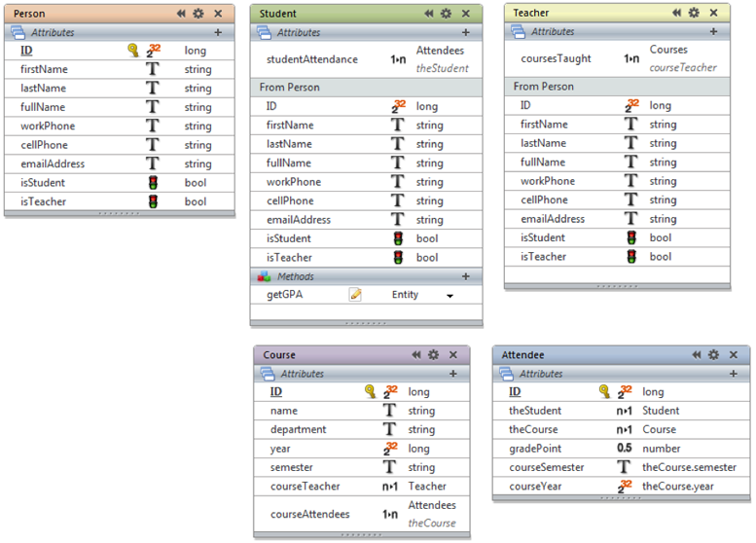Viewport: 756px width, 543px height.
Task: Select the courseTeacher attribute in Course
Action: 305,486
